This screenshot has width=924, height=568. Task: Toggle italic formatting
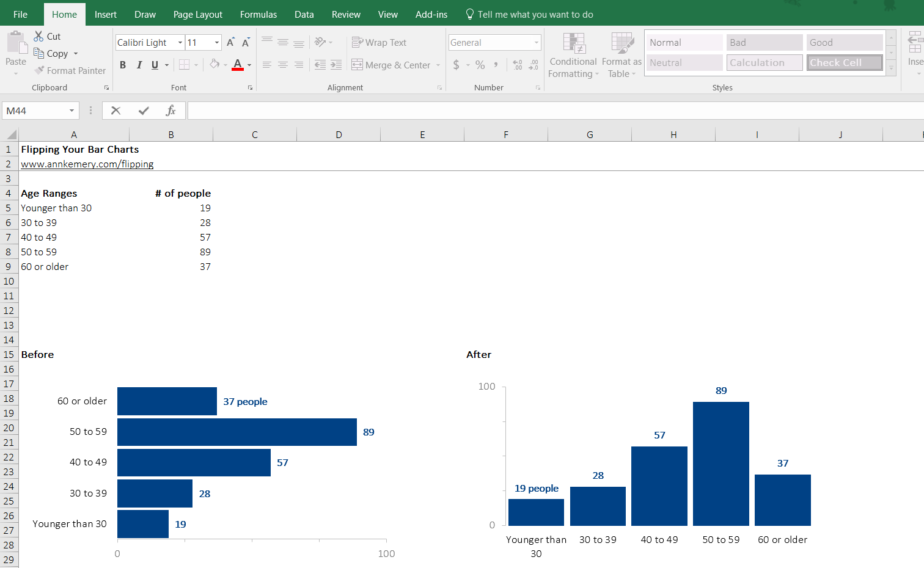pos(139,65)
